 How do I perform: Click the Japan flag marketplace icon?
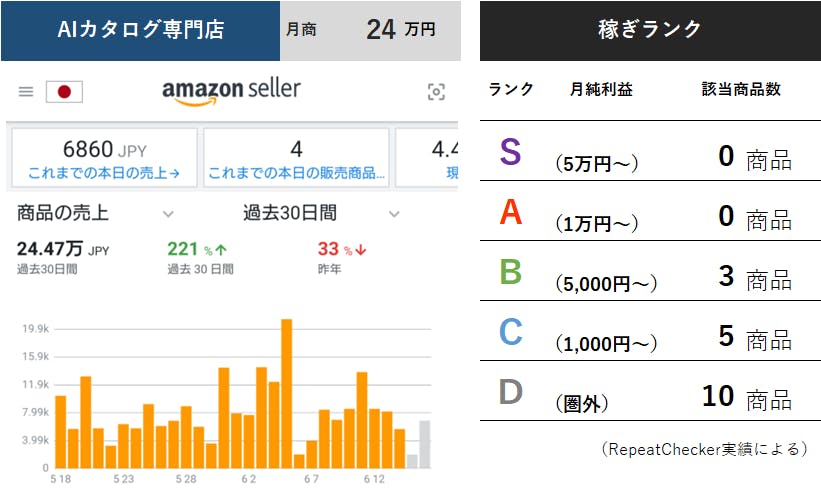pos(64,92)
